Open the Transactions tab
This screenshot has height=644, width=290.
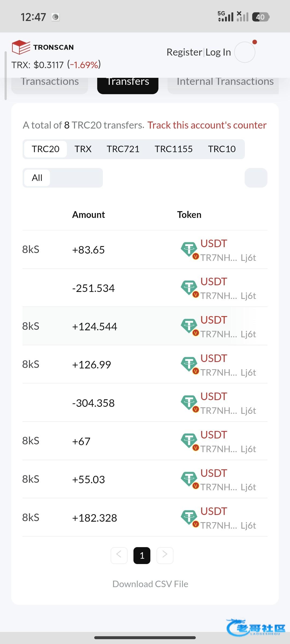pos(50,82)
